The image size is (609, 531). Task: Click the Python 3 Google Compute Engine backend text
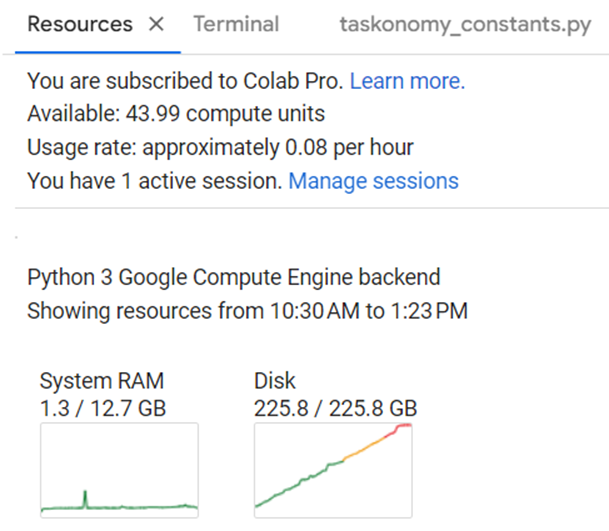(234, 277)
